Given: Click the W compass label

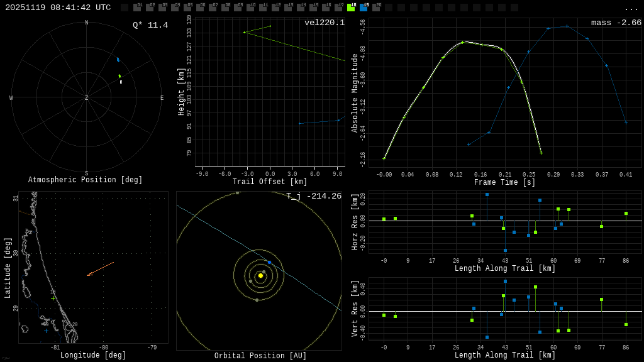Looking at the screenshot, I should [11, 97].
